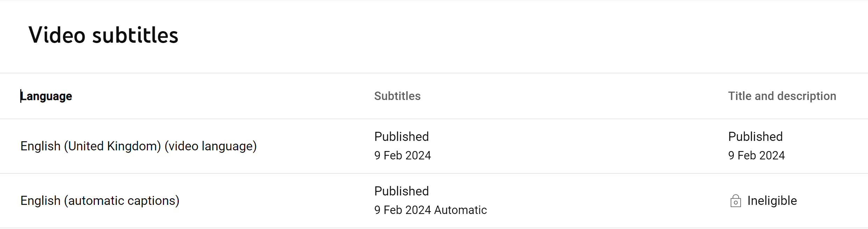
Task: Select the English (United Kingdom) video language row
Action: 434,146
